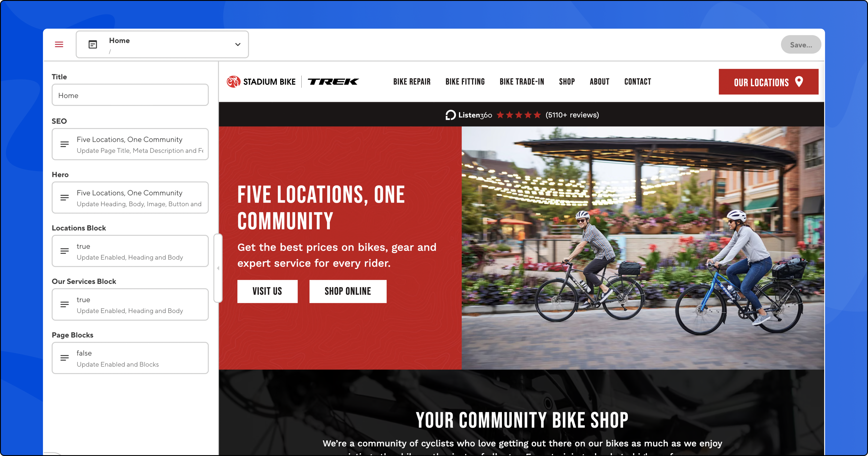Screen dimensions: 868x456
Task: Click the page document icon beside Home
Action: click(93, 45)
